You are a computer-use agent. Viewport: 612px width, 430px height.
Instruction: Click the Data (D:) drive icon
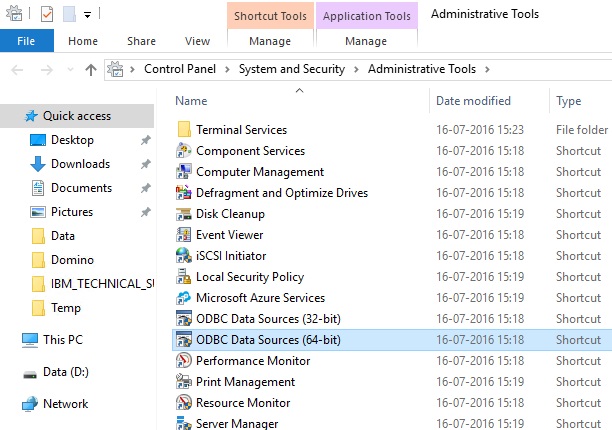[30, 375]
